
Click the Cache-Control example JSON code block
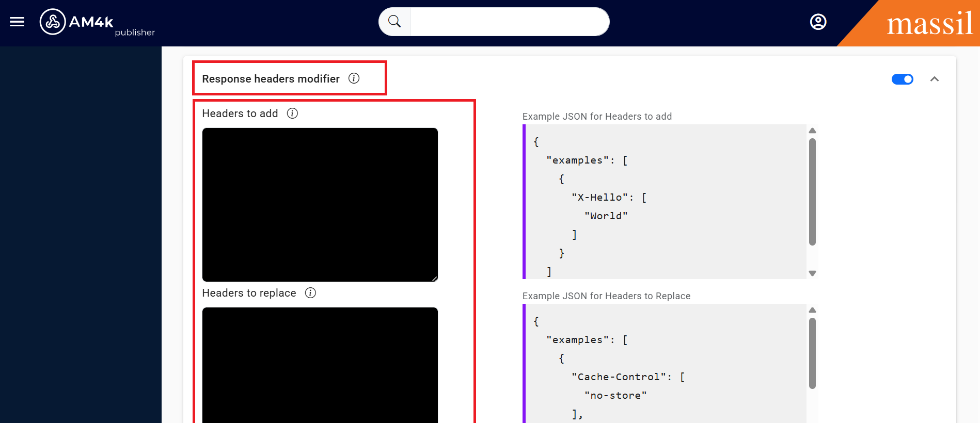[664, 366]
